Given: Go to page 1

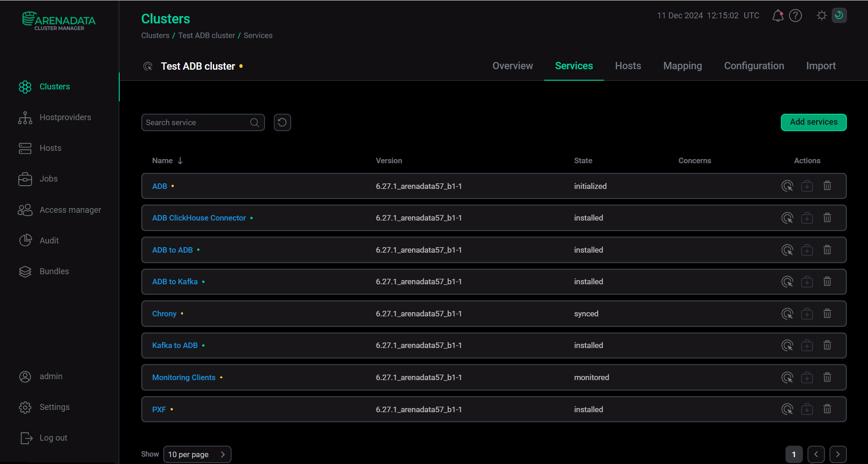Looking at the screenshot, I should pos(794,454).
